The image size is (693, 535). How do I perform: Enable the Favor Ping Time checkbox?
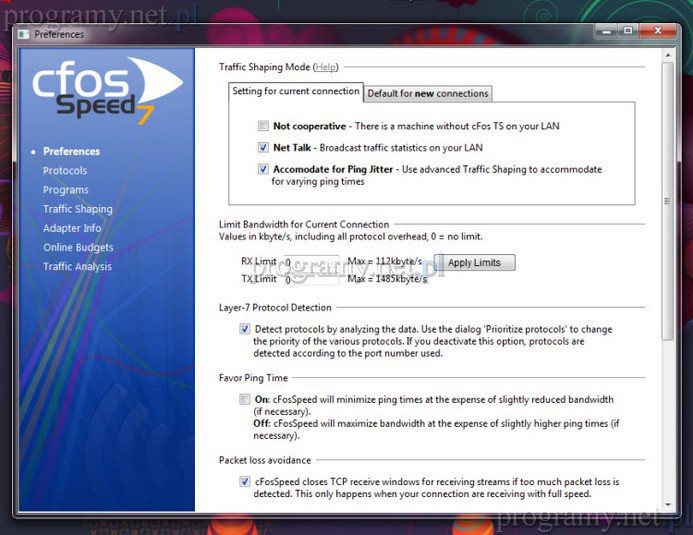[245, 399]
